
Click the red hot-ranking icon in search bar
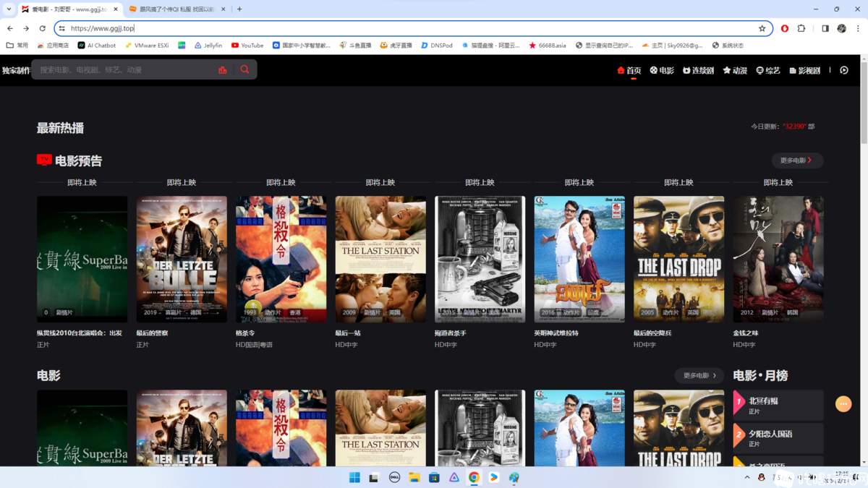click(222, 69)
